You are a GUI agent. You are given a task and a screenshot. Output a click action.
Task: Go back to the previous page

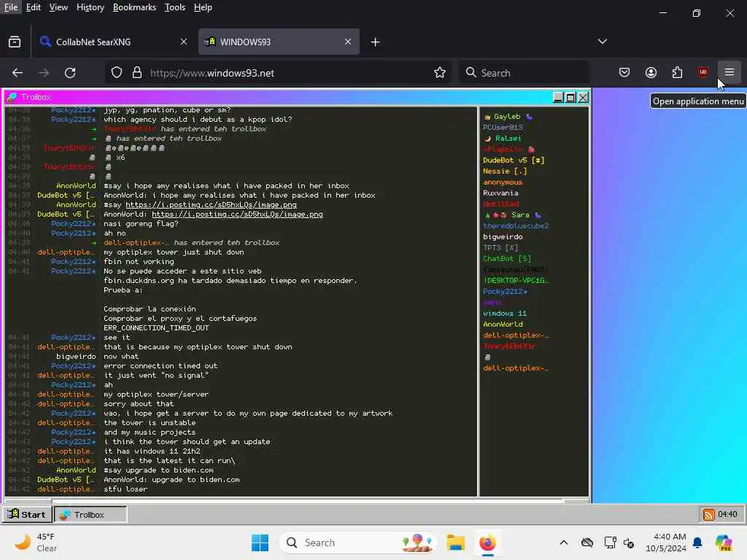click(18, 72)
